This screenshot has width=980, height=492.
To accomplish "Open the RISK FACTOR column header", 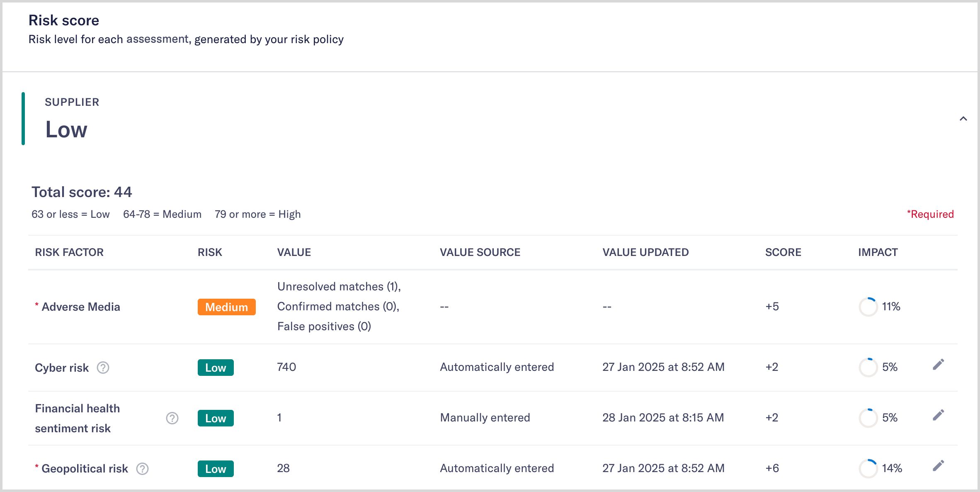I will point(69,252).
